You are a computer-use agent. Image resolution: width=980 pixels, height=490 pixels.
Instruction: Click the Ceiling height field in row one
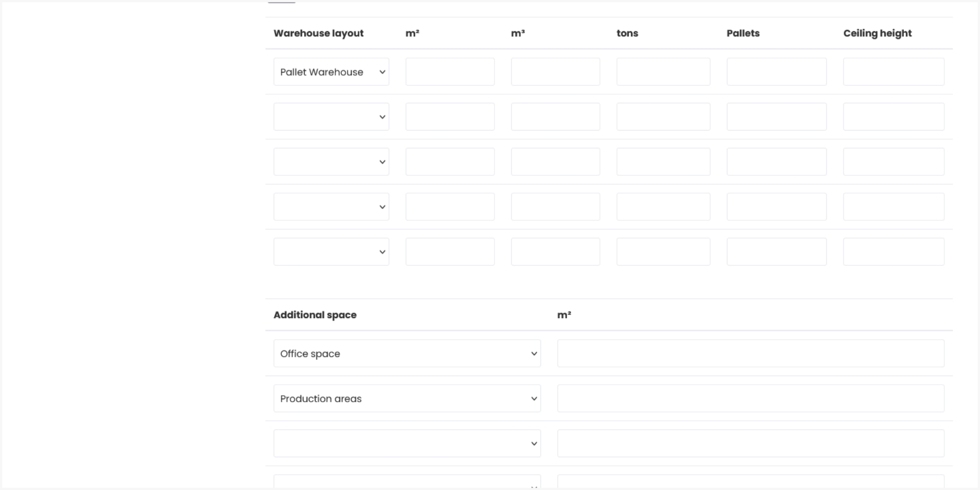click(893, 72)
